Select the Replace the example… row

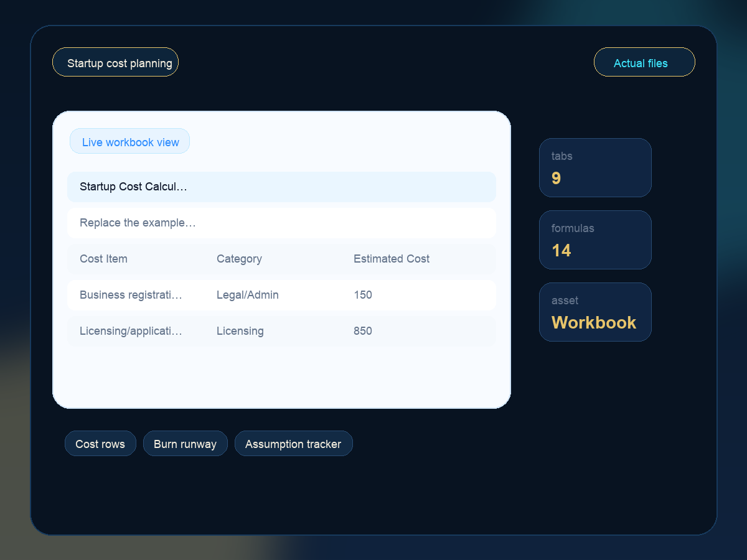click(281, 223)
